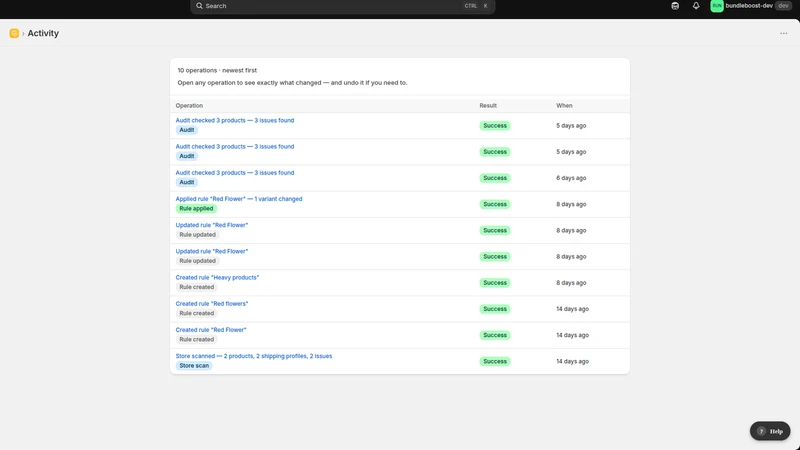Click the Rule created badge under "Heavy products"
Screen dimensions: 800x450
[196, 287]
